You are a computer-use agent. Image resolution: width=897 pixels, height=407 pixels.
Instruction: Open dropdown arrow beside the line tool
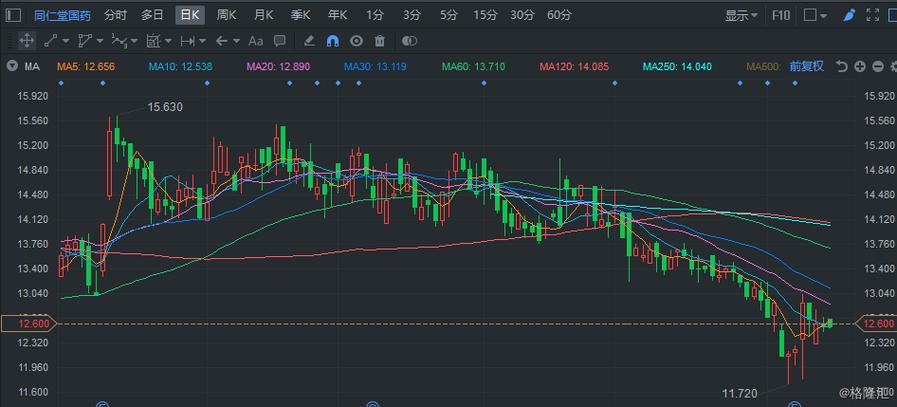[65, 41]
